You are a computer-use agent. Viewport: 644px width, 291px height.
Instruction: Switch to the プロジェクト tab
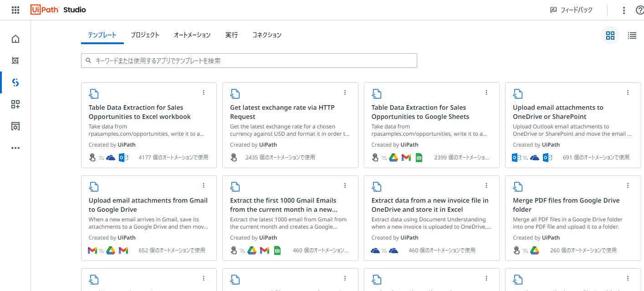145,35
